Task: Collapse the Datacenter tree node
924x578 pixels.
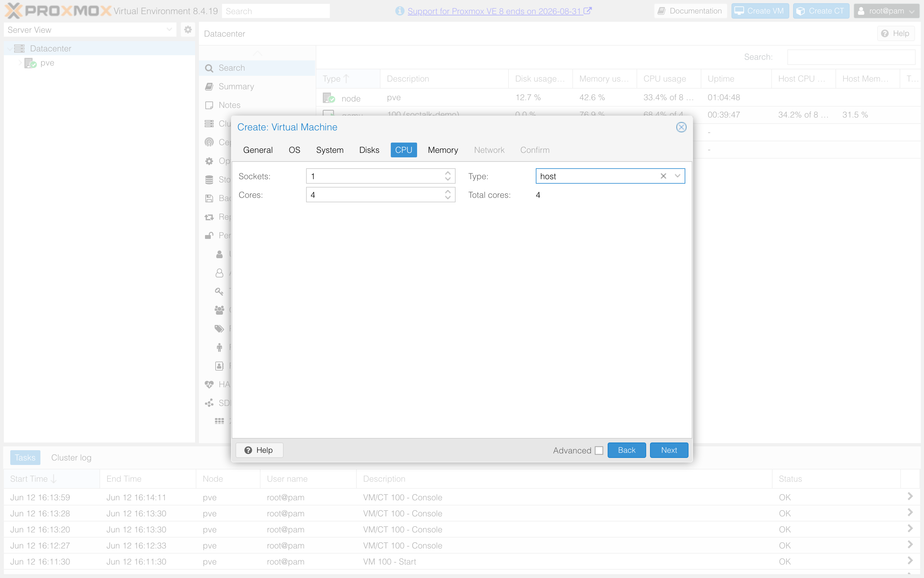Action: pyautogui.click(x=10, y=48)
